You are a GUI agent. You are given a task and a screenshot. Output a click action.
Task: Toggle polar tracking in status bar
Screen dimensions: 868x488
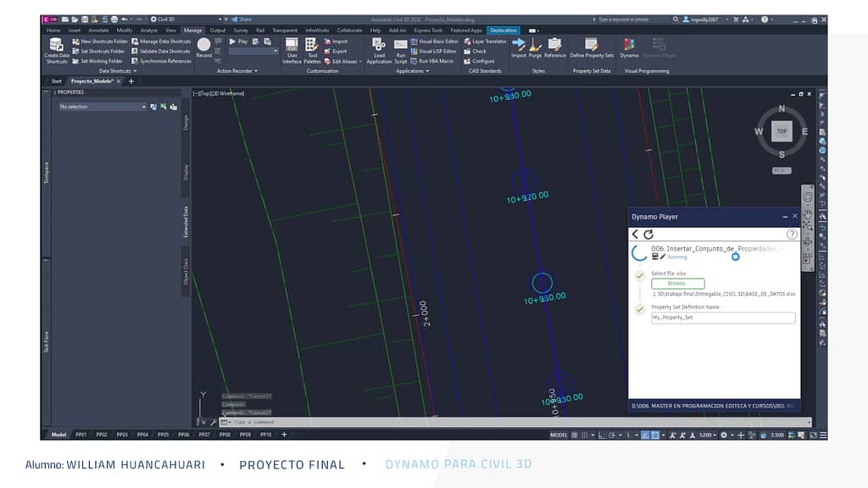(x=612, y=435)
